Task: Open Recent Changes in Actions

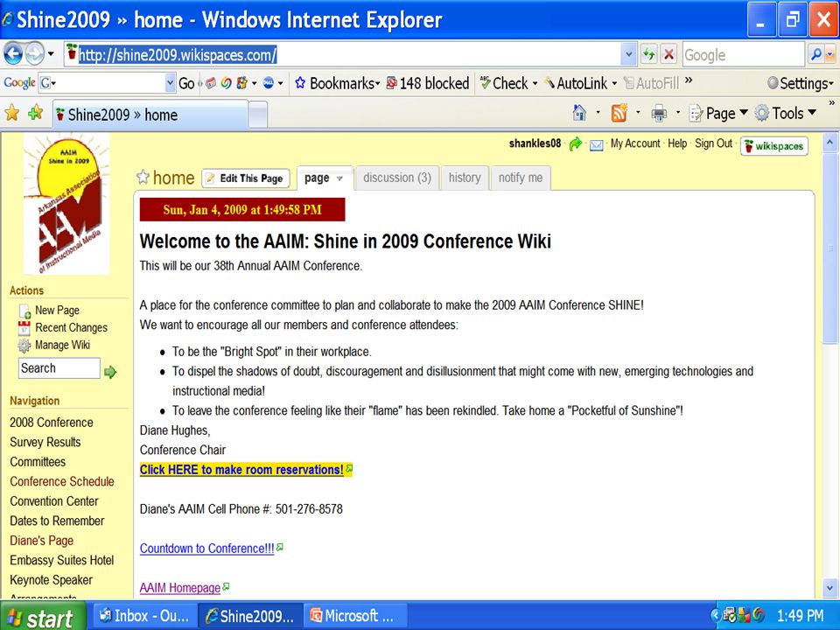Action: click(71, 328)
